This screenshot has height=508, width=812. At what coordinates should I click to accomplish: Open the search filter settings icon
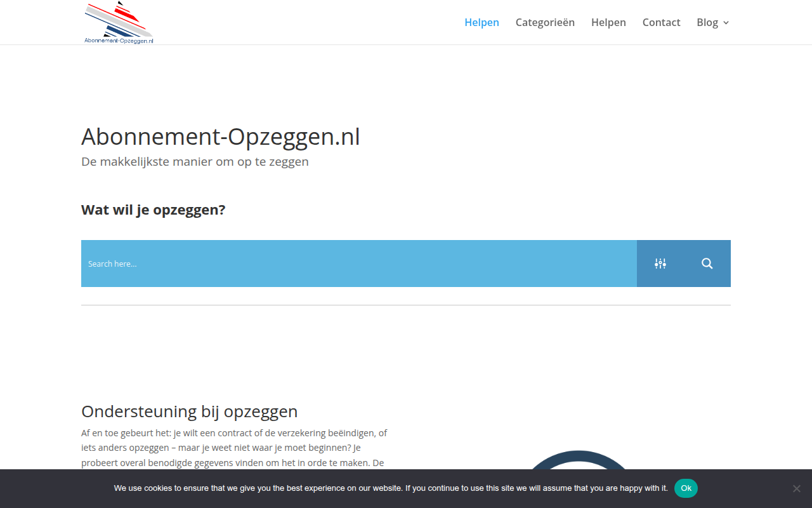tap(660, 264)
